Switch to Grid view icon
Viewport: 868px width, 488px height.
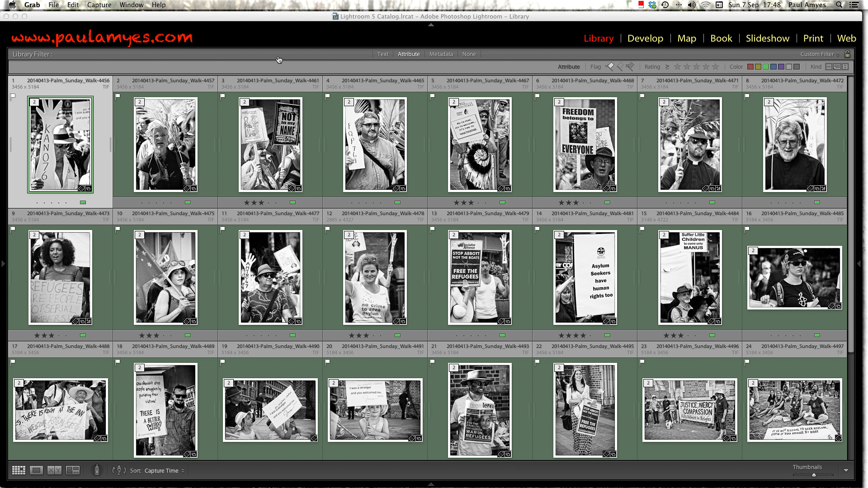coord(19,470)
